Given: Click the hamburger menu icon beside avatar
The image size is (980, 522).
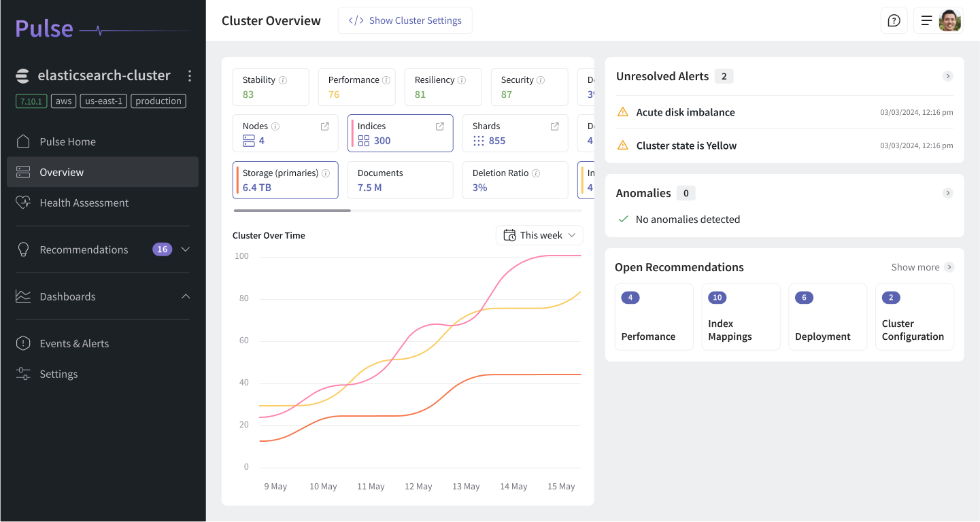Looking at the screenshot, I should [x=926, y=20].
